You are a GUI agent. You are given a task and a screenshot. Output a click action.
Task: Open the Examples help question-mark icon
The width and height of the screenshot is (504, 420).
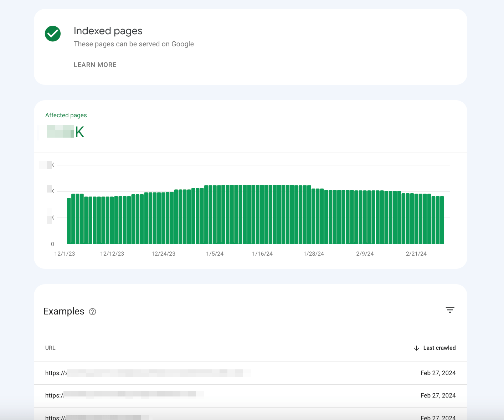[93, 312]
